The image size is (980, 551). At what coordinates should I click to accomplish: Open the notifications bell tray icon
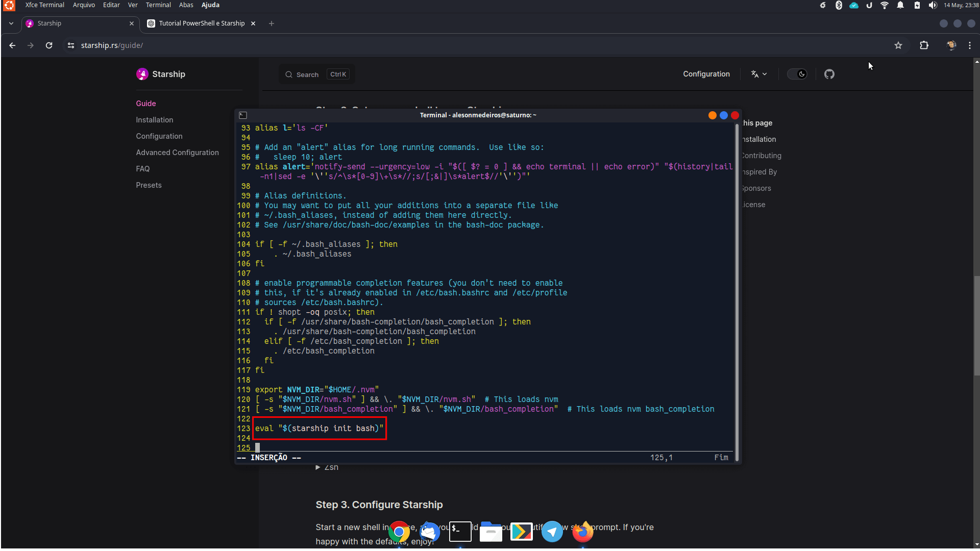(901, 5)
